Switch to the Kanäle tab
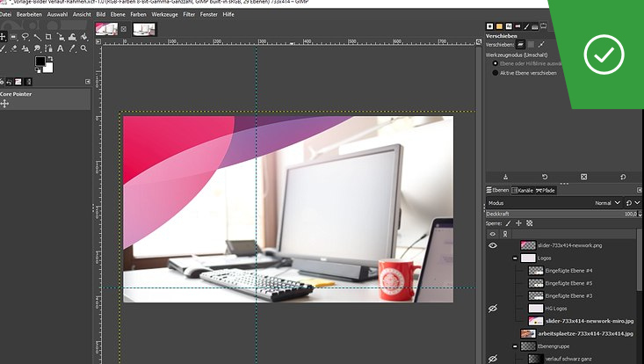Viewport: 644px width, 364px height. pos(522,190)
